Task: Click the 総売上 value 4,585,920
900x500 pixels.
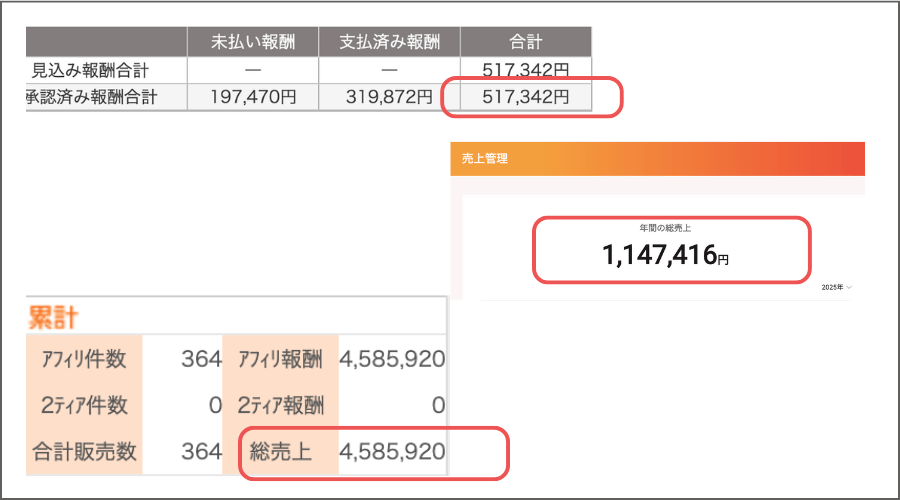Action: [x=392, y=451]
